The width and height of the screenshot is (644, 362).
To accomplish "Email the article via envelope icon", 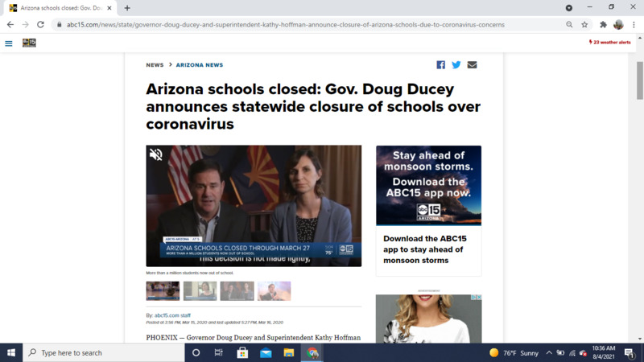I will click(472, 65).
